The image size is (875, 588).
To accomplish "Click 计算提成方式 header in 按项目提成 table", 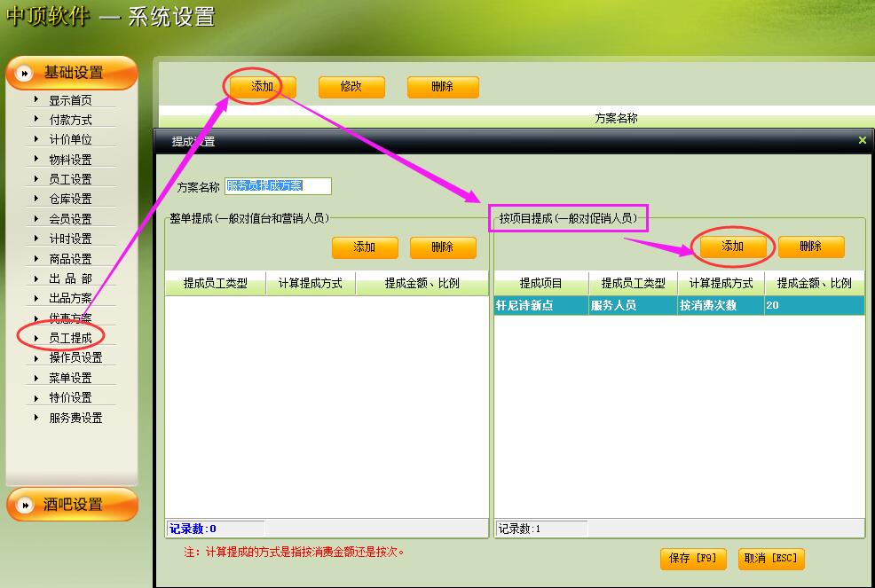I will pyautogui.click(x=721, y=284).
